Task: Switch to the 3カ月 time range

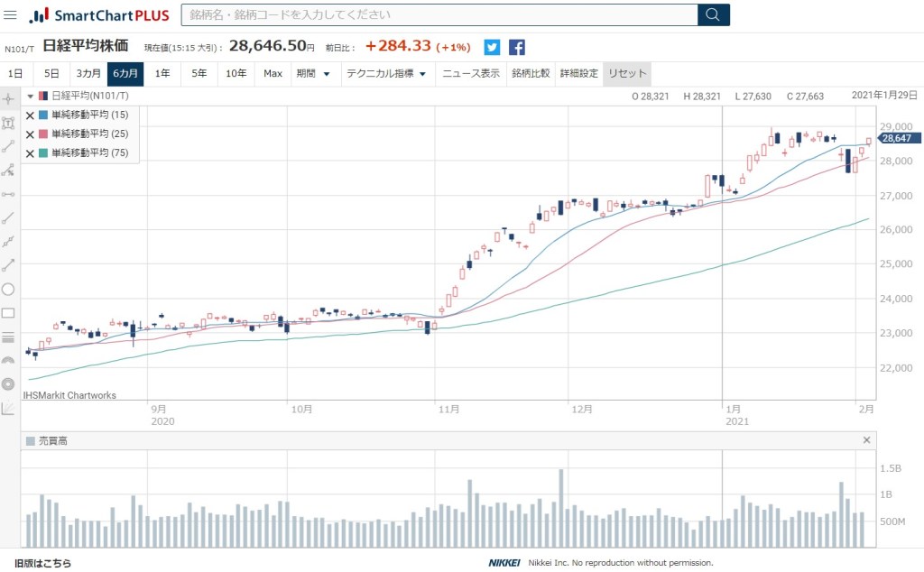Action: [88, 74]
